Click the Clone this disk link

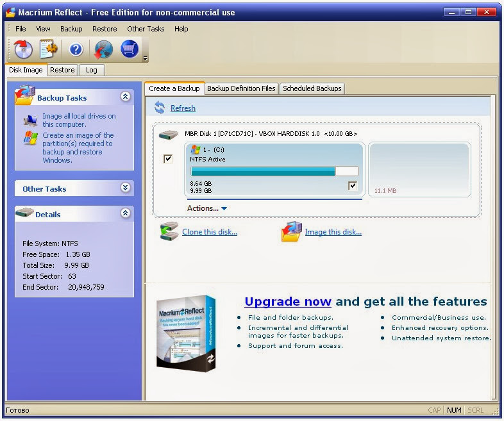(210, 232)
